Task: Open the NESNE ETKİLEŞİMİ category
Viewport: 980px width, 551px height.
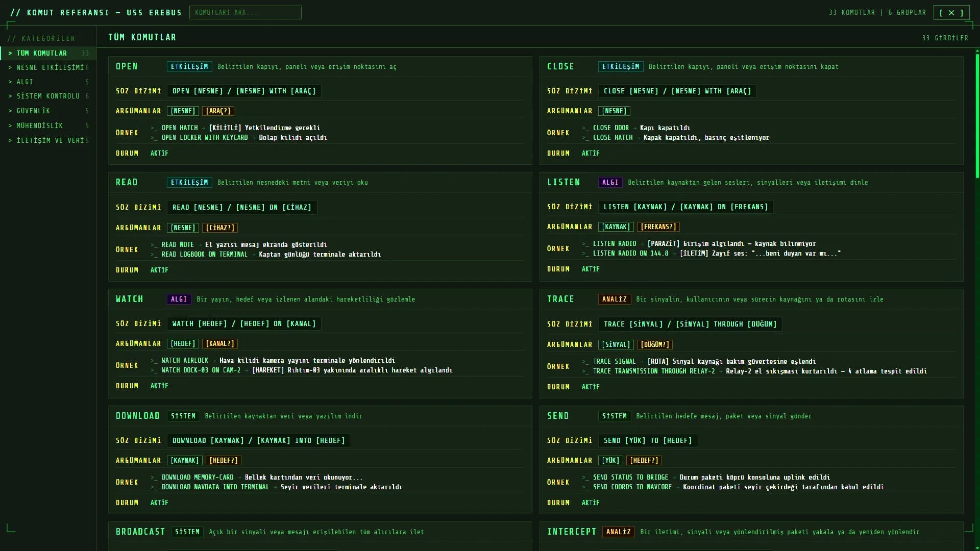Action: coord(48,67)
